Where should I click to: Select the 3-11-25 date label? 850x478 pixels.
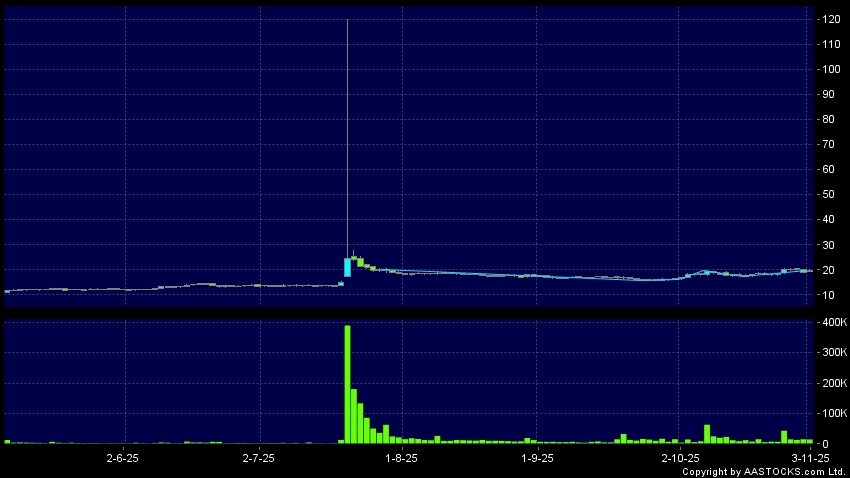click(811, 457)
